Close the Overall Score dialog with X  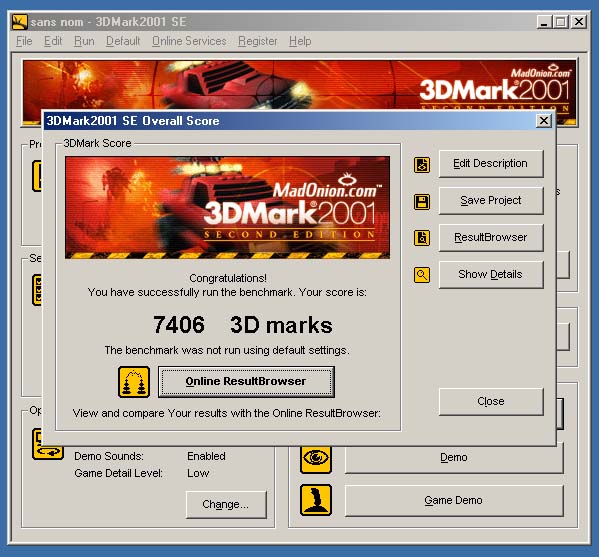(x=544, y=121)
